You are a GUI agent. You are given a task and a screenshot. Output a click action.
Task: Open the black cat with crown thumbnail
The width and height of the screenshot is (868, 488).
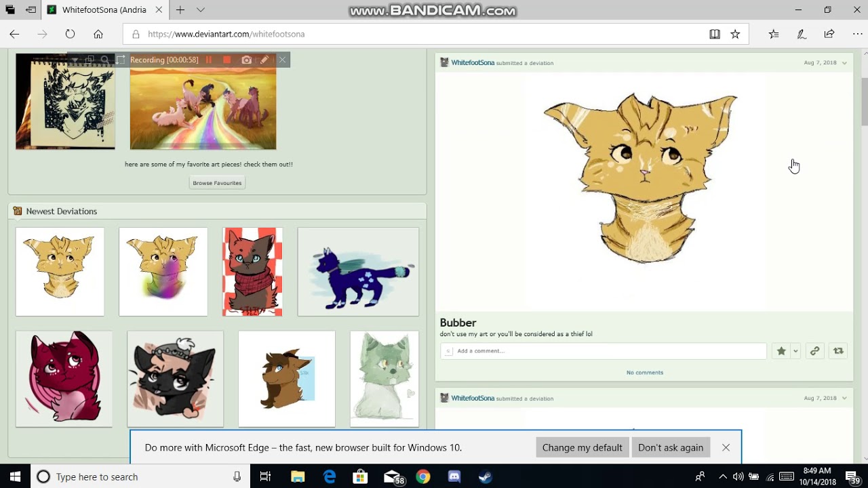click(x=175, y=379)
